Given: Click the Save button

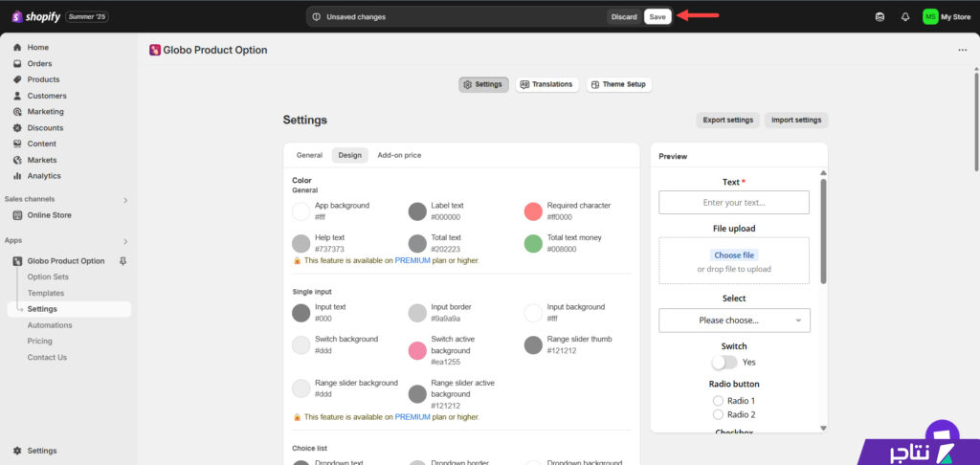Looking at the screenshot, I should tap(657, 17).
